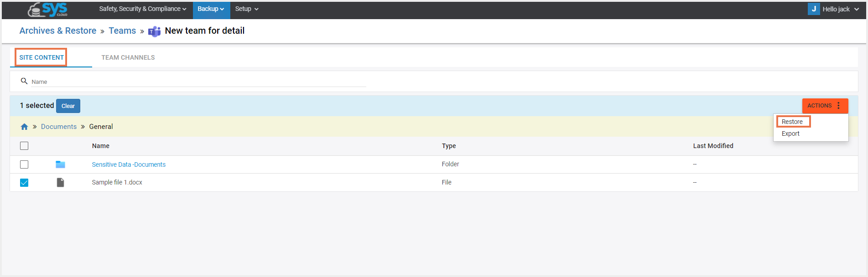Select Export from the actions menu

pos(790,133)
